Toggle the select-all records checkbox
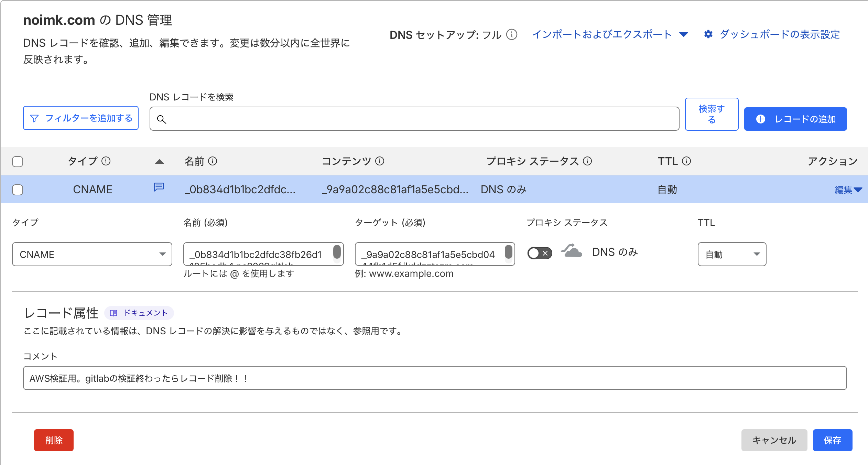The image size is (868, 465). (x=18, y=162)
